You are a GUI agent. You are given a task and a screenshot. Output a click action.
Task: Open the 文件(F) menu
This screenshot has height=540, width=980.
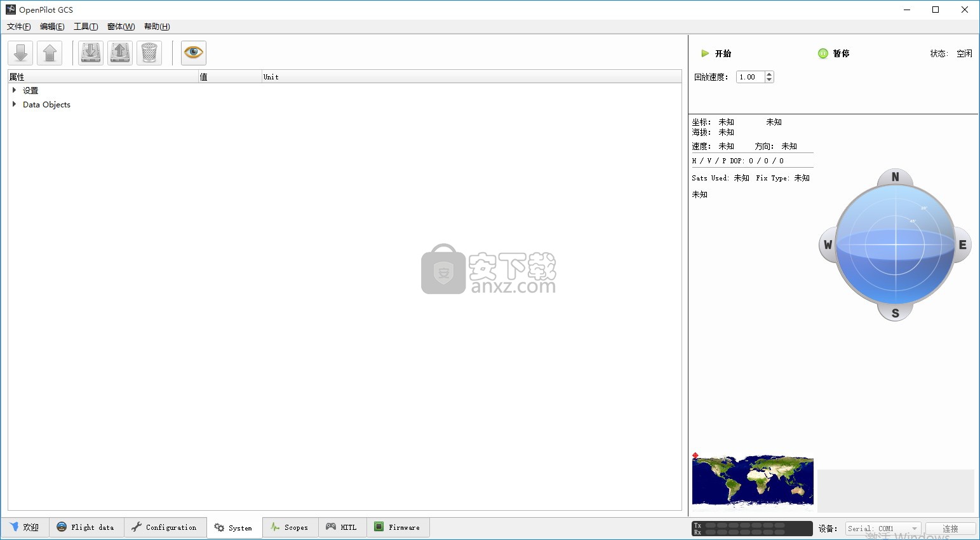[18, 27]
